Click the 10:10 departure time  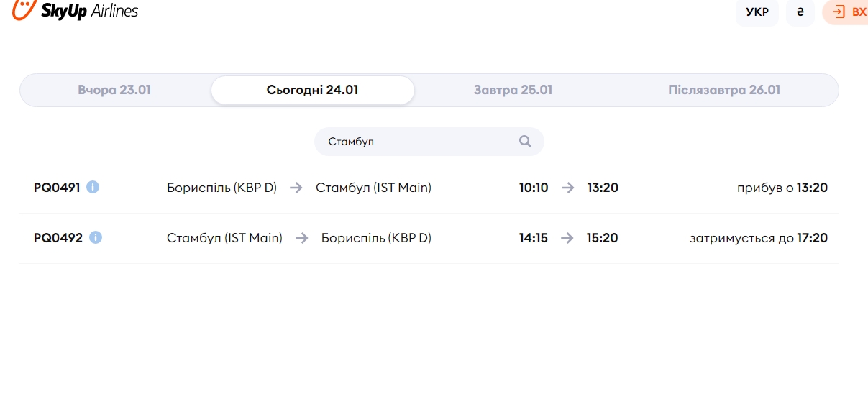534,188
